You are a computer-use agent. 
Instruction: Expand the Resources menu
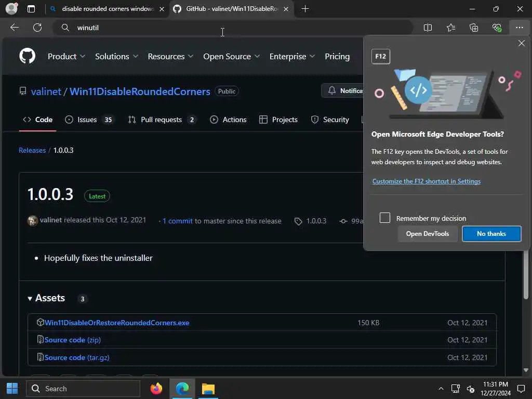click(170, 56)
